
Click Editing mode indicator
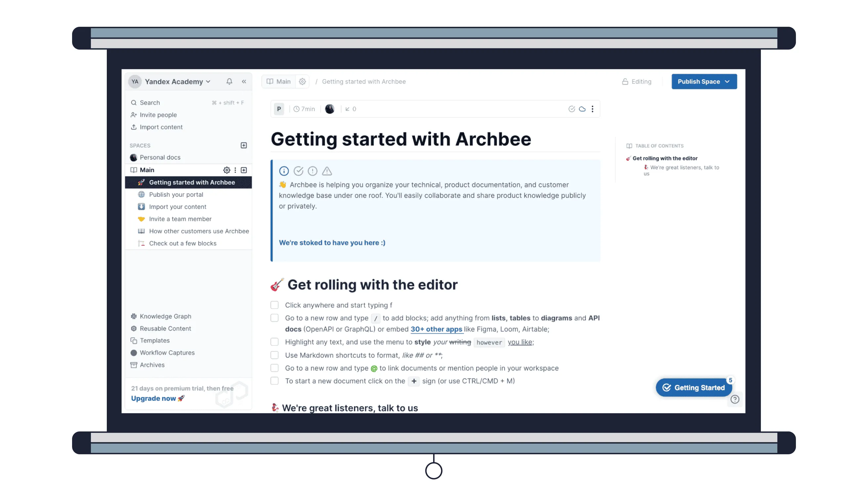tap(637, 82)
